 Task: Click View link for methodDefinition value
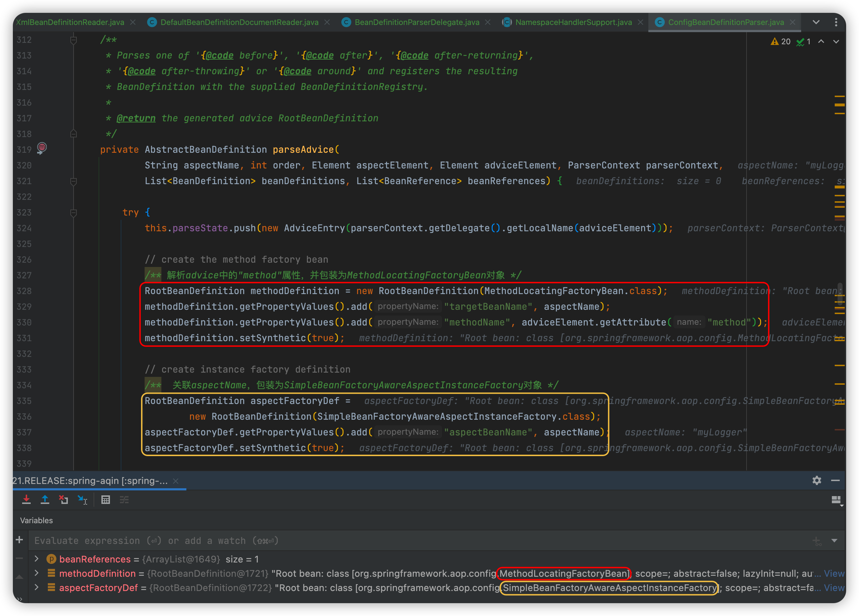click(834, 574)
